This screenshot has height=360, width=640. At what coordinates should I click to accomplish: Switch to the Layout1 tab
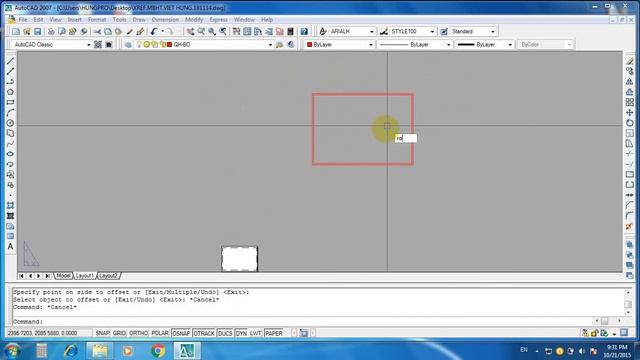point(84,276)
